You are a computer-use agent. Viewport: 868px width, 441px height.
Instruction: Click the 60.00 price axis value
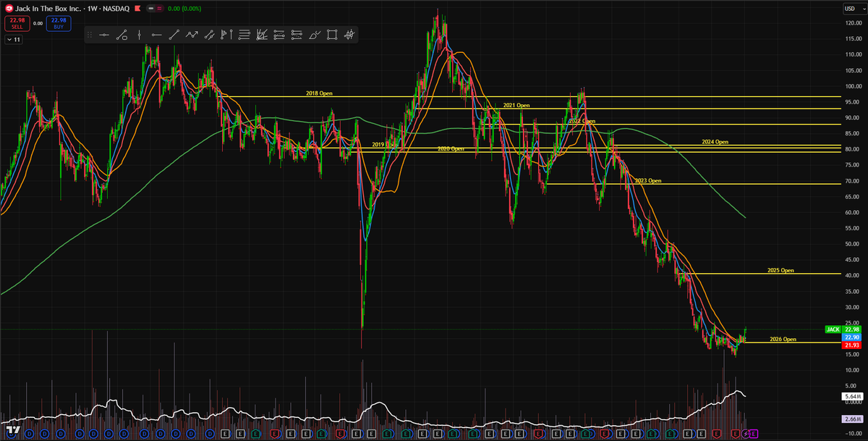click(x=853, y=212)
